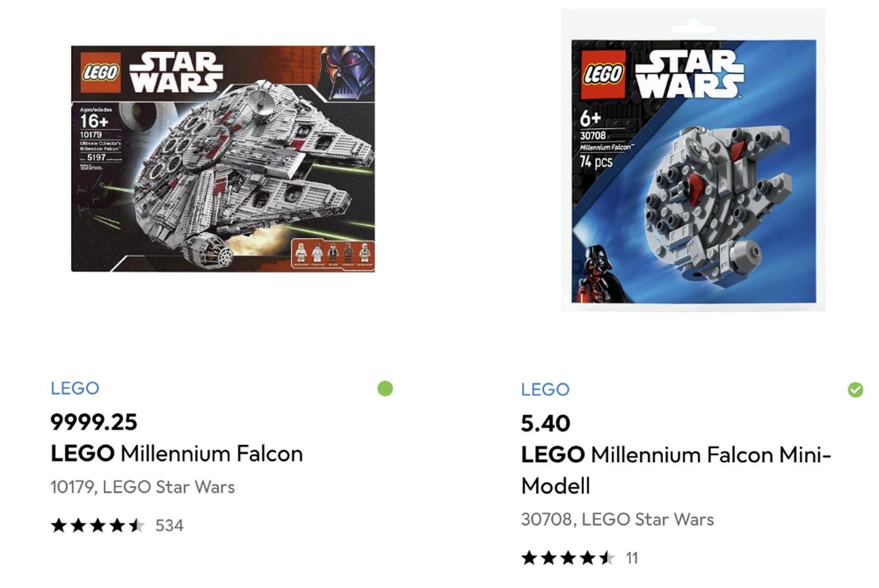879x588 pixels.
Task: Click the 11 review count
Action: tap(633, 557)
